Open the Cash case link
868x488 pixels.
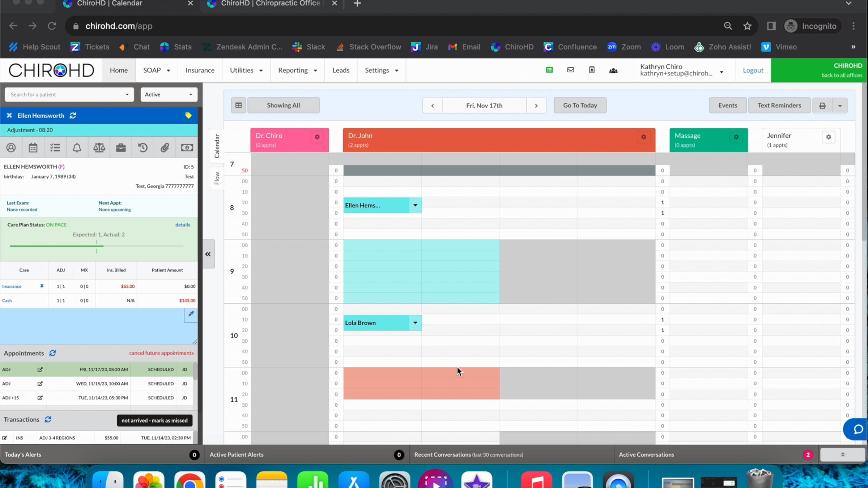tap(7, 300)
